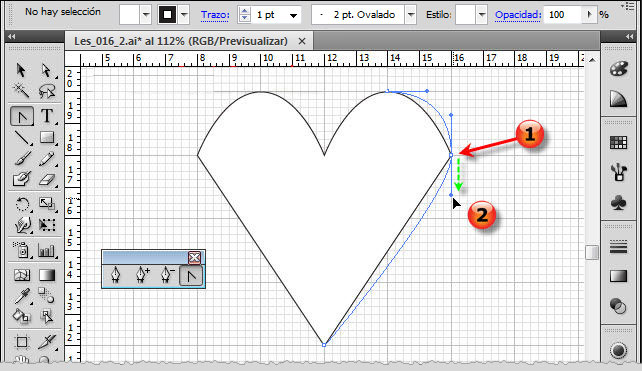Select Delete Anchor Point tool in floating panel
Screen dimensions: 642x371
(167, 276)
